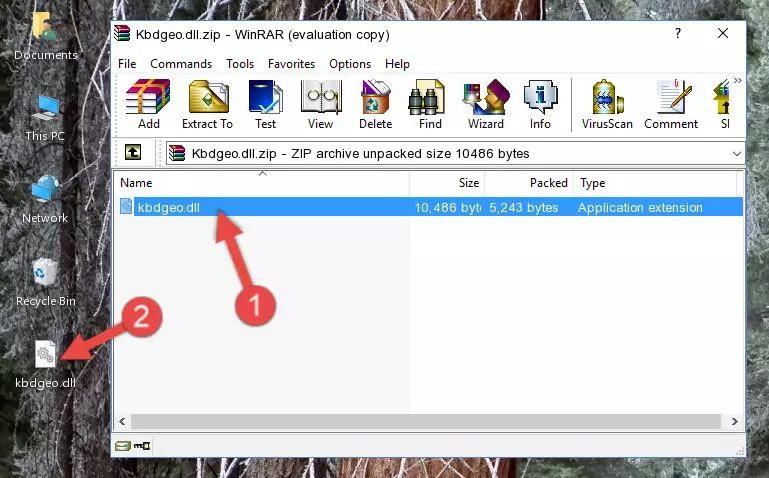Click the Add toolbar icon
The height and width of the screenshot is (478, 769).
pyautogui.click(x=148, y=104)
